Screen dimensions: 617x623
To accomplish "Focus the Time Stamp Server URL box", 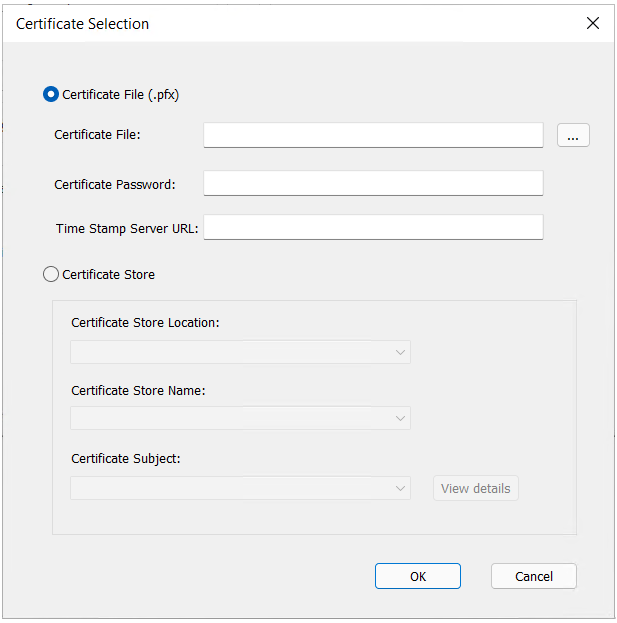I will tap(373, 227).
